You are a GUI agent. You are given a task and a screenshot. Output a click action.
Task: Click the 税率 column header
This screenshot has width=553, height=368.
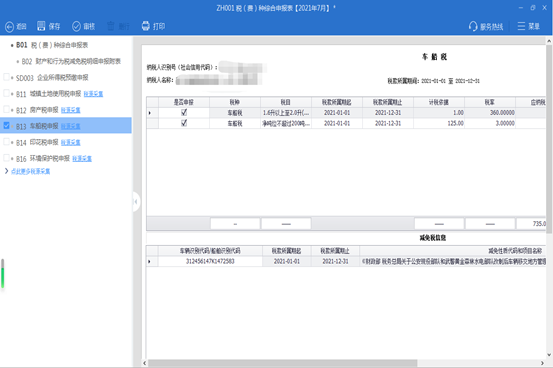pyautogui.click(x=490, y=102)
